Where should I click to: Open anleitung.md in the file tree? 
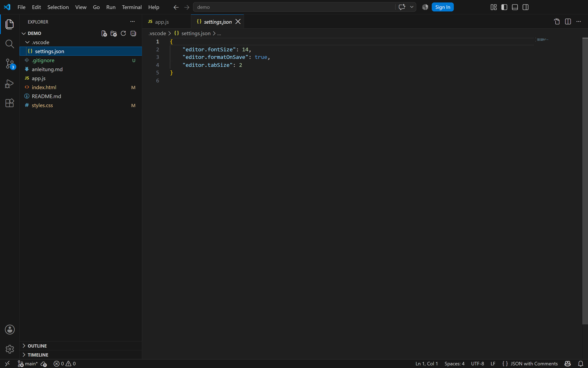[81, 70]
